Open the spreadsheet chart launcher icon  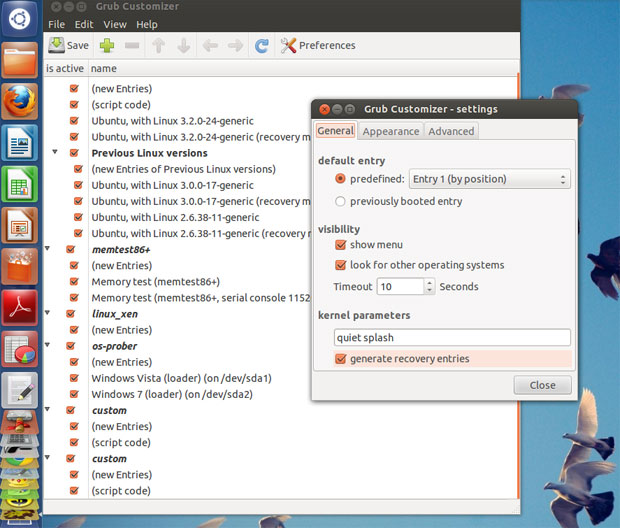20,349
